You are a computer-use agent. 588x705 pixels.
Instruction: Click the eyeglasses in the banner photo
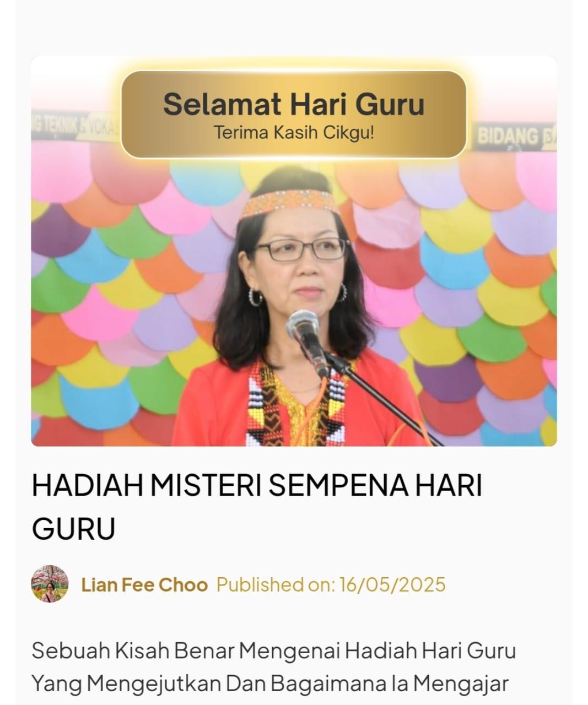coord(300,250)
